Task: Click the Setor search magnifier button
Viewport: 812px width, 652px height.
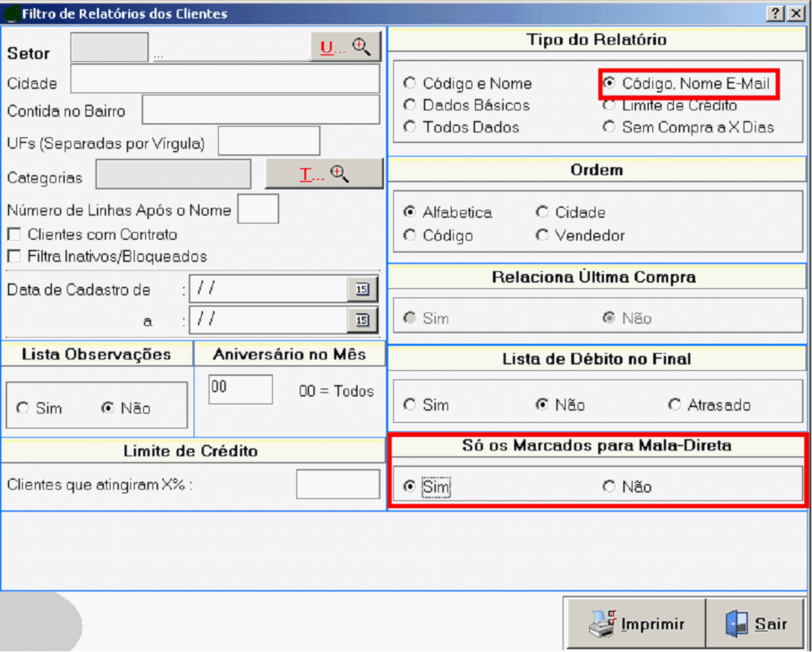Action: tap(345, 47)
